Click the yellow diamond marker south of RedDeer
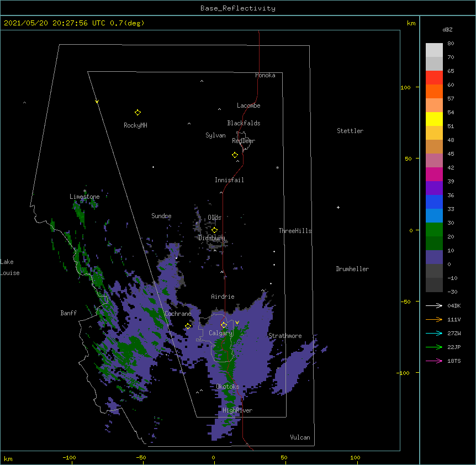This screenshot has width=476, height=465. [x=235, y=155]
